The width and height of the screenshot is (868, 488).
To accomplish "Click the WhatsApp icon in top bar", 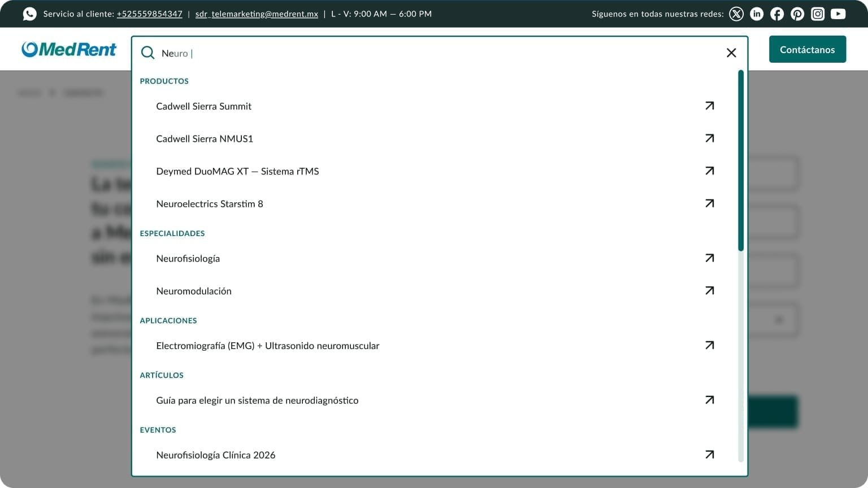I will (x=29, y=14).
